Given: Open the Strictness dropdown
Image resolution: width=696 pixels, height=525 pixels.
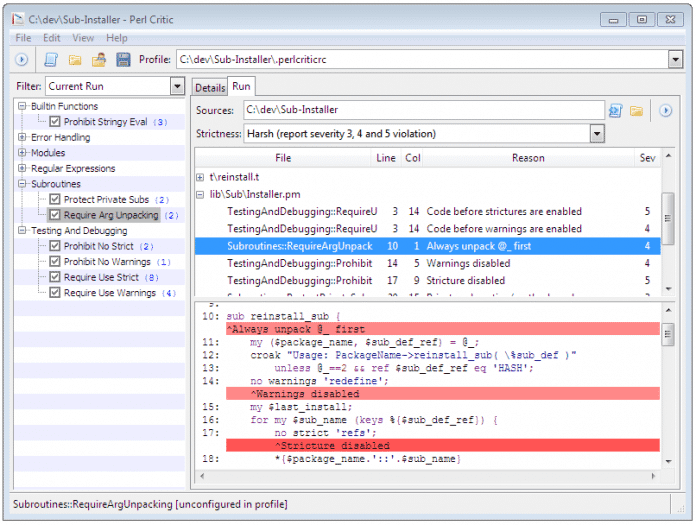Looking at the screenshot, I should click(597, 133).
